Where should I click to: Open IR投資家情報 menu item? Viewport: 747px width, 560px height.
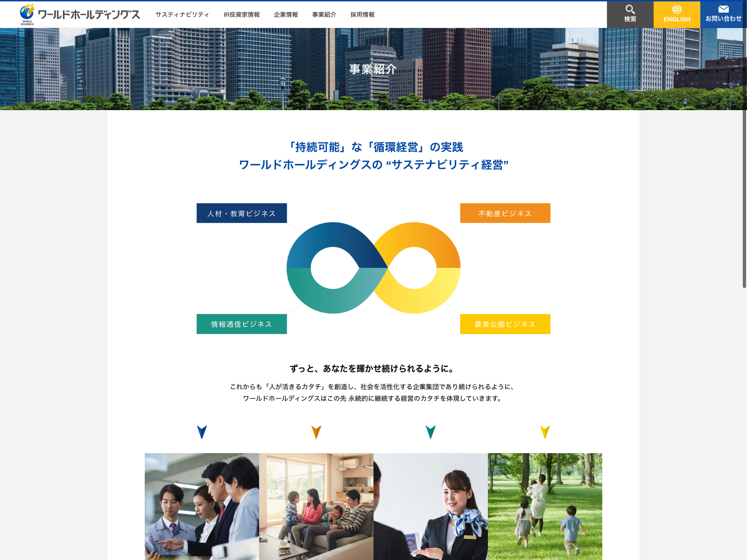coord(241,14)
